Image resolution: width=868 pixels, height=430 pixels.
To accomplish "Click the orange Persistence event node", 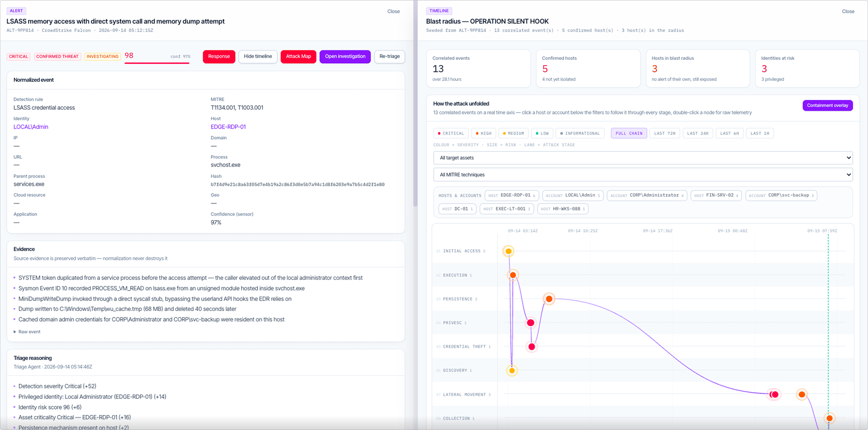I will point(549,299).
